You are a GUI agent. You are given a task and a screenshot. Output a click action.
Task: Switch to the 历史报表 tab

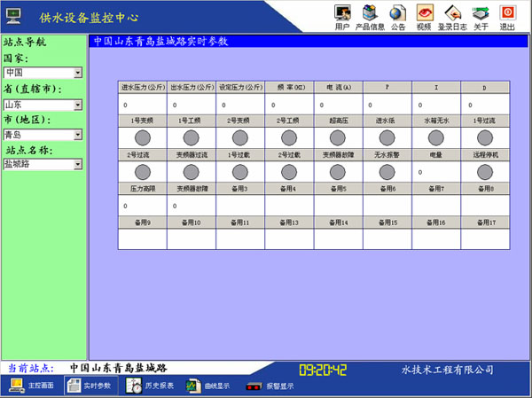point(150,386)
